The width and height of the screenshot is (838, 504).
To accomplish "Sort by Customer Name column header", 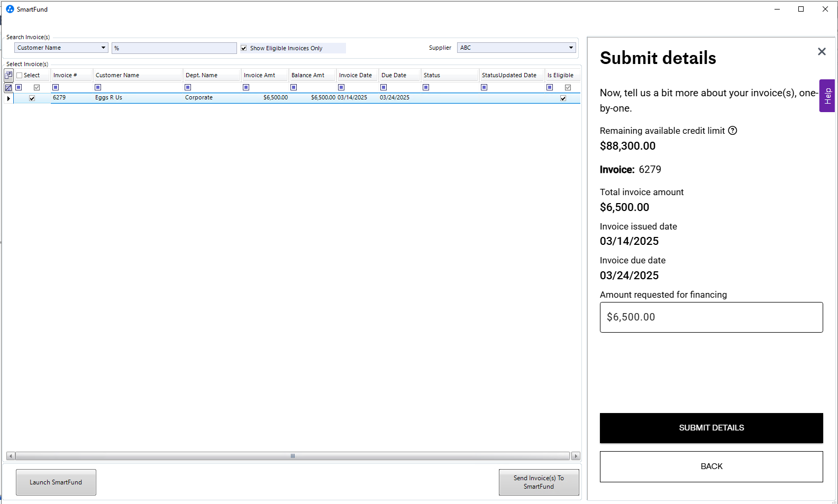I will 138,75.
